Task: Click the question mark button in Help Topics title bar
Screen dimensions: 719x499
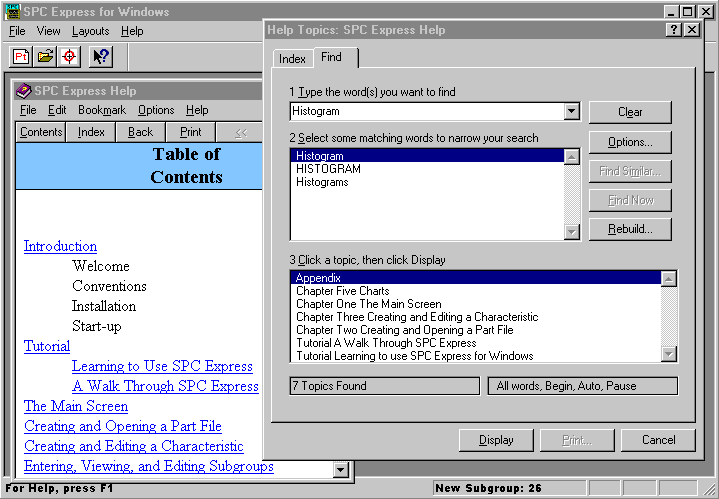Action: point(674,30)
